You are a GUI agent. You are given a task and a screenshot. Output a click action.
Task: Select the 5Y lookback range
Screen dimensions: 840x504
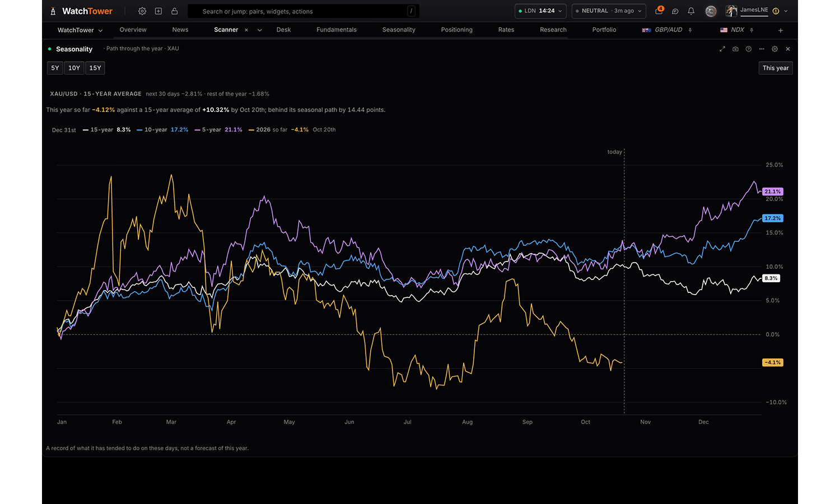click(x=55, y=68)
